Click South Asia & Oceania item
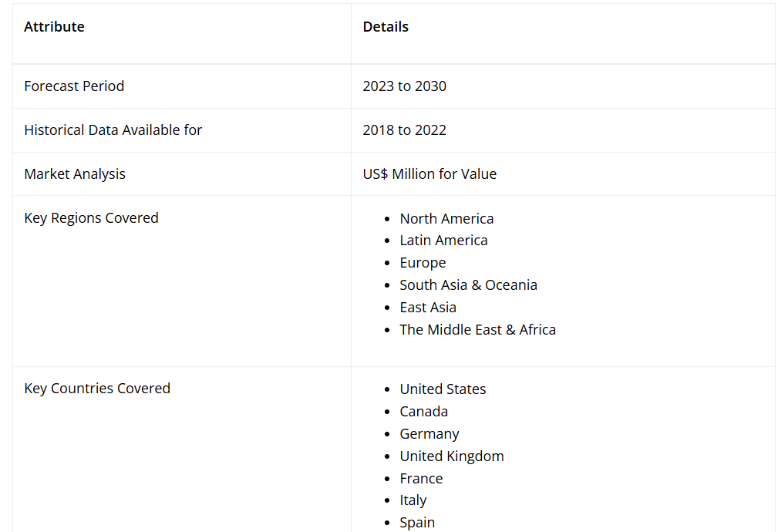Viewport: 778px width, 532px height. coord(468,285)
